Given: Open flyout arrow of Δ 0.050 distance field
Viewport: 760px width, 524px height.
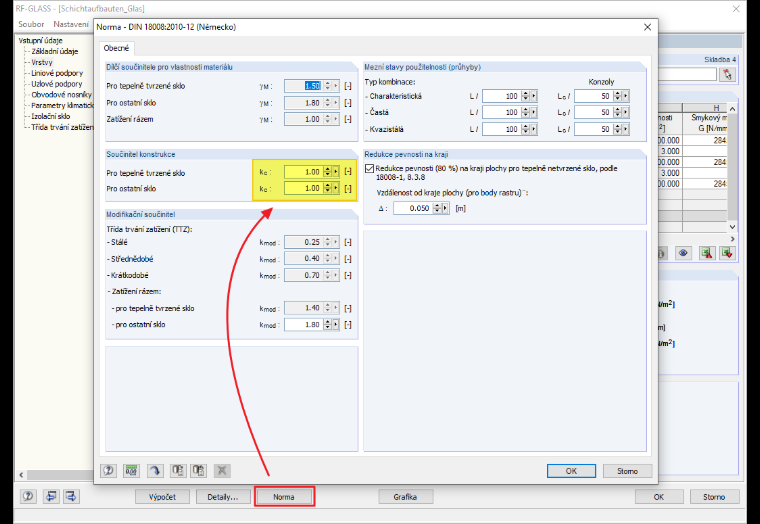Looking at the screenshot, I should (x=445, y=208).
